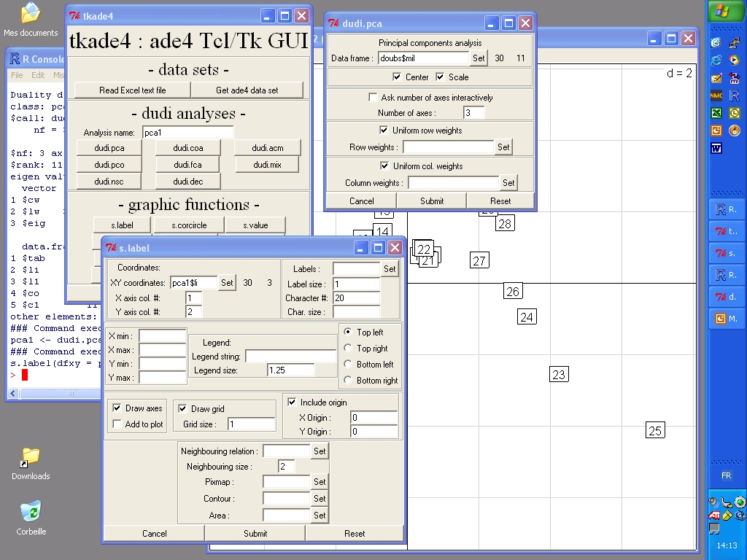Select the Top right legend position
This screenshot has height=560, width=747.
(x=347, y=349)
